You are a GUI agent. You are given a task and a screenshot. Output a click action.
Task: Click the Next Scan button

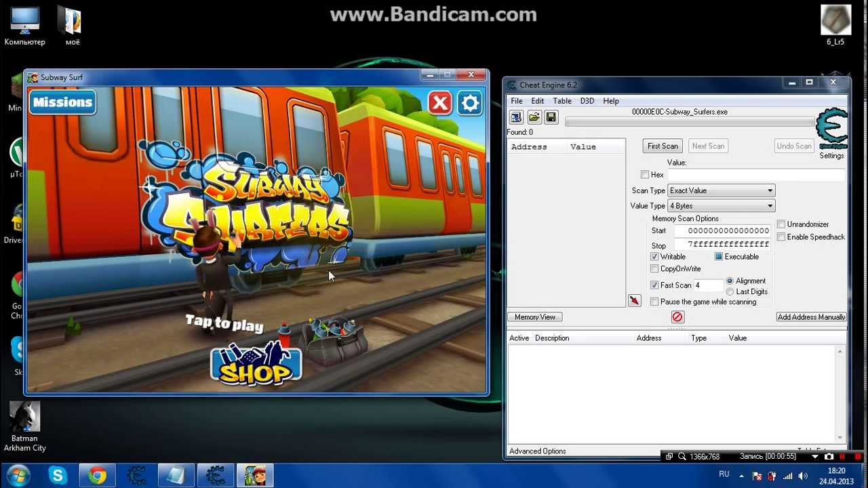tap(708, 146)
